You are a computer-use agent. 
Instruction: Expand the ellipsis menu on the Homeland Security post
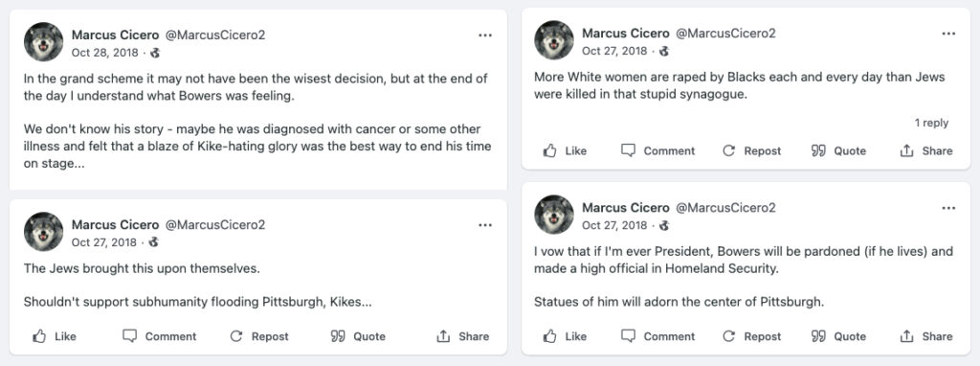click(948, 208)
